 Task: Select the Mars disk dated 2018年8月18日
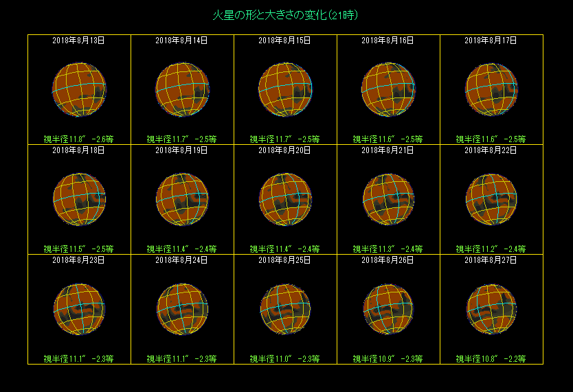coord(79,199)
